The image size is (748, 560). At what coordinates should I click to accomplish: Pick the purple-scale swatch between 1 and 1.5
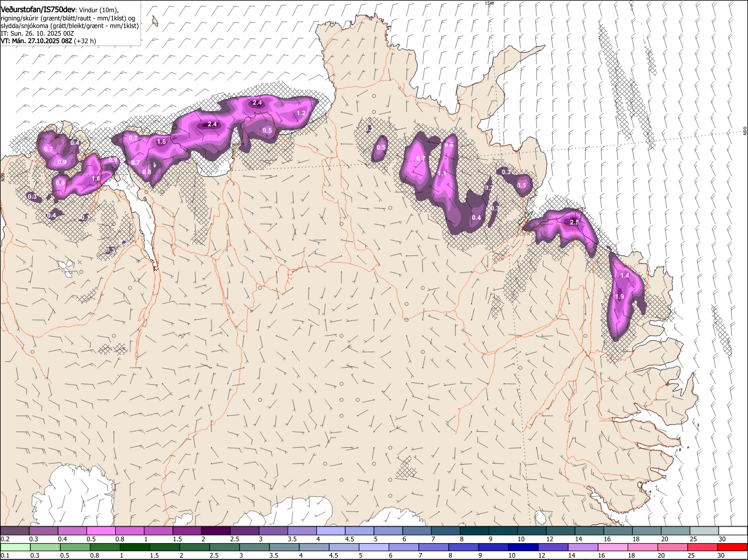[158, 530]
